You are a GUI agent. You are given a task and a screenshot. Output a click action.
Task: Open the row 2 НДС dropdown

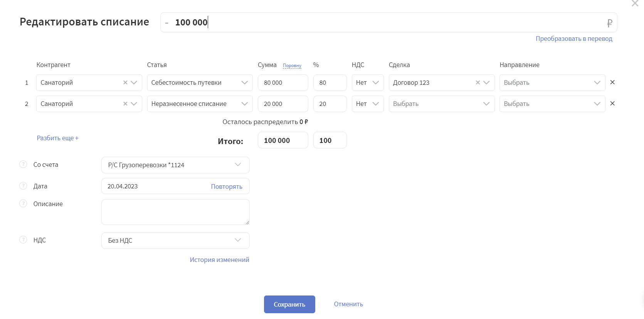point(368,104)
